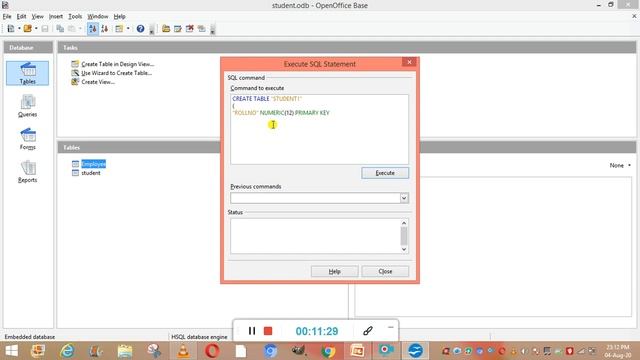Click Create Table in Design View
The width and height of the screenshot is (640, 360).
[118, 64]
